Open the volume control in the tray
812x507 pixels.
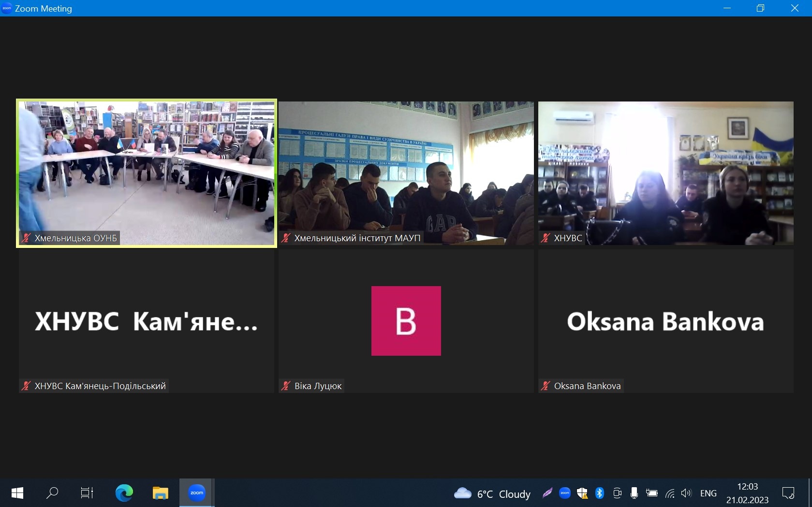coord(686,493)
